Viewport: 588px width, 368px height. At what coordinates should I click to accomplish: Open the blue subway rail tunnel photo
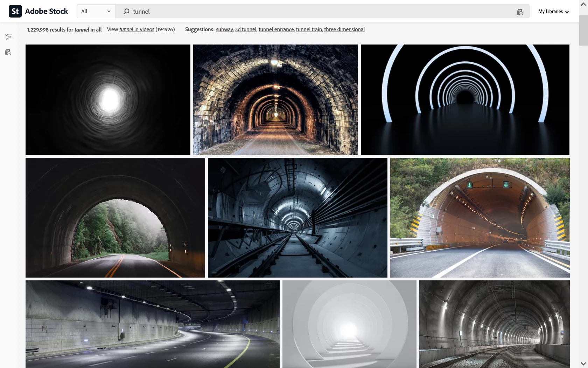(x=297, y=218)
